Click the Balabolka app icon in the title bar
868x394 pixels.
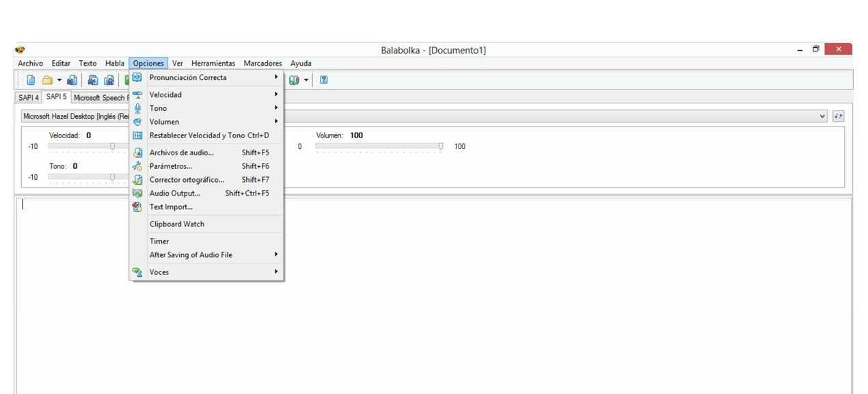tap(20, 50)
